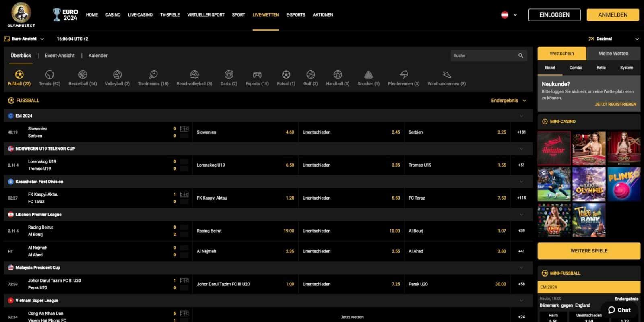Select the Tennis sport icon
Image resolution: width=644 pixels, height=322 pixels.
coord(50,75)
